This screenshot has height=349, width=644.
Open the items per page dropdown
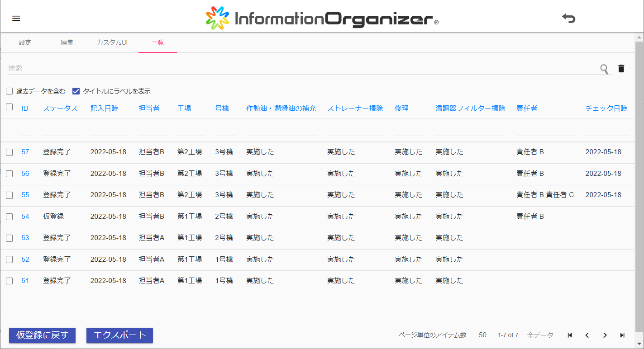point(482,335)
